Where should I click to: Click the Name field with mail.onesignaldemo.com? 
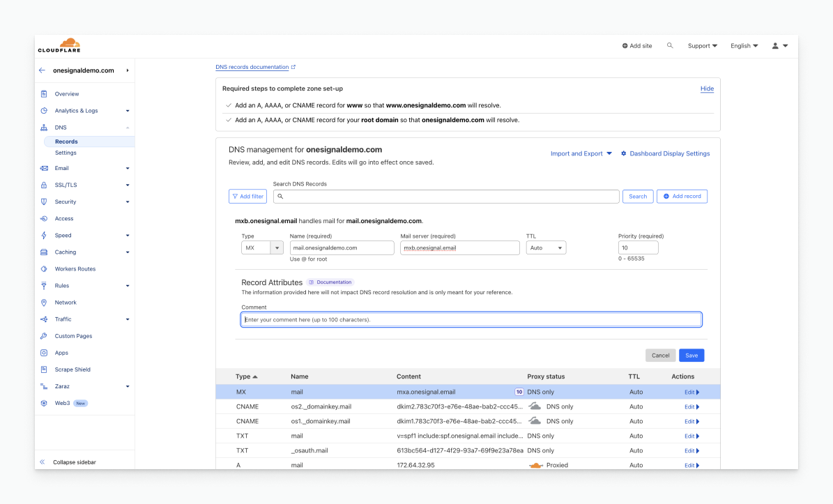point(342,247)
